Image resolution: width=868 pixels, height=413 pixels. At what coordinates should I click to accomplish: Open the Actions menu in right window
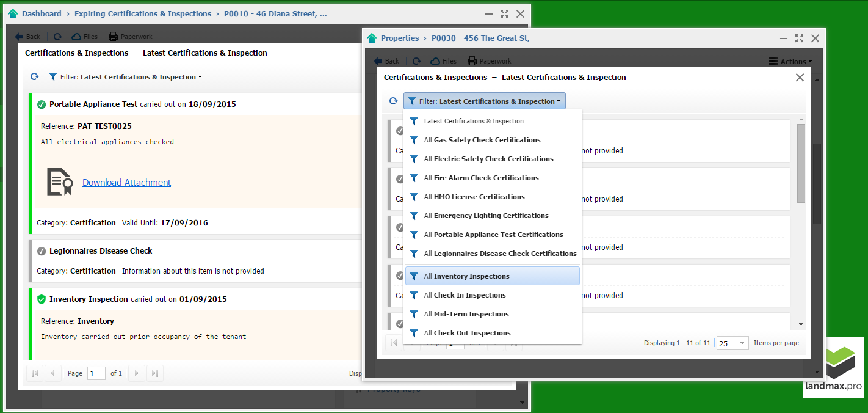tap(790, 61)
